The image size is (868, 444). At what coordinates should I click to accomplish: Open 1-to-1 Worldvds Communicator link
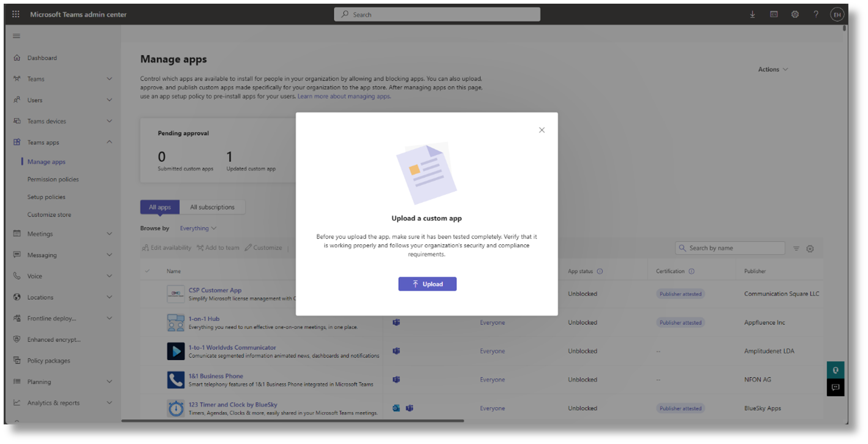pyautogui.click(x=232, y=347)
